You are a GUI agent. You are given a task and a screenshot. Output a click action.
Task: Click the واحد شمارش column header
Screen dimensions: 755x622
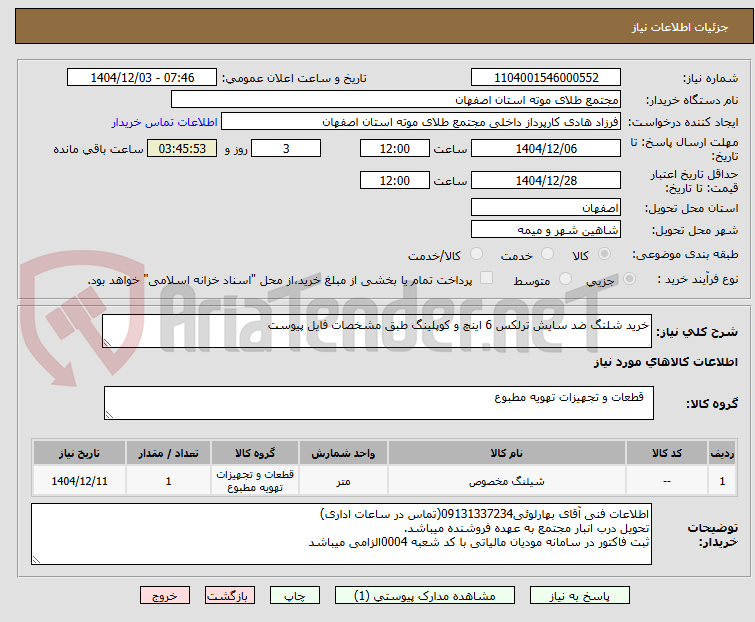coord(343,453)
